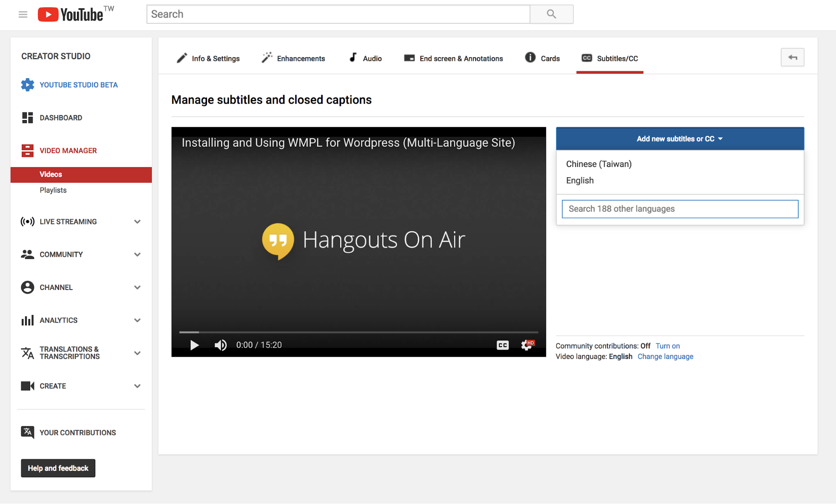836x504 pixels.
Task: Click the Your Contributions translate icon
Action: pos(28,432)
